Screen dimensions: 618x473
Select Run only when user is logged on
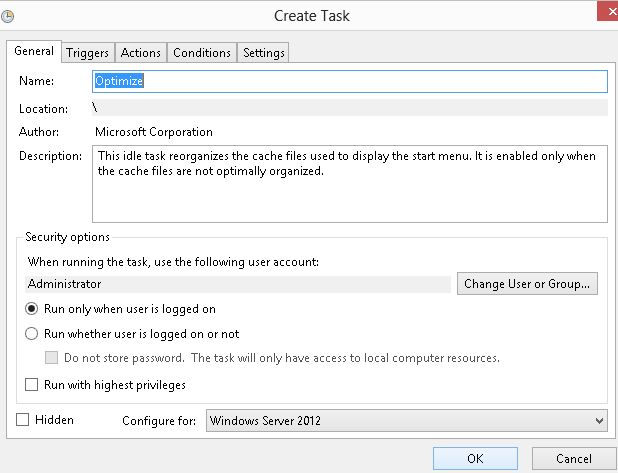point(32,309)
